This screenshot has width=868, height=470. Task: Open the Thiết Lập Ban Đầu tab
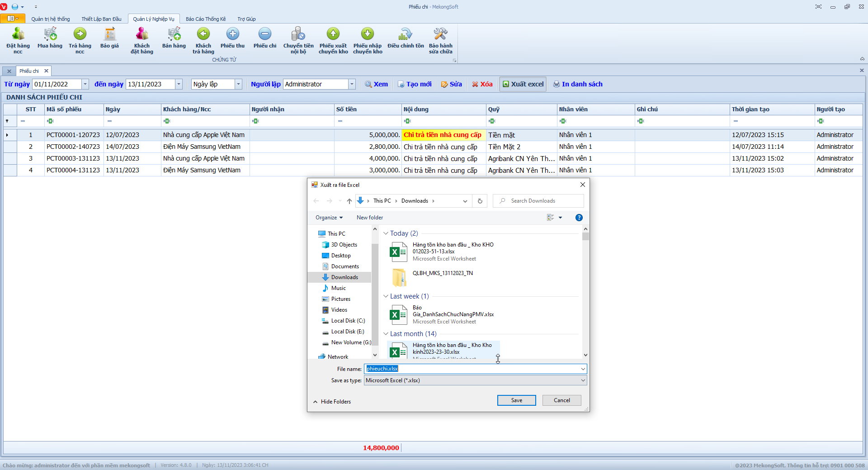point(101,19)
